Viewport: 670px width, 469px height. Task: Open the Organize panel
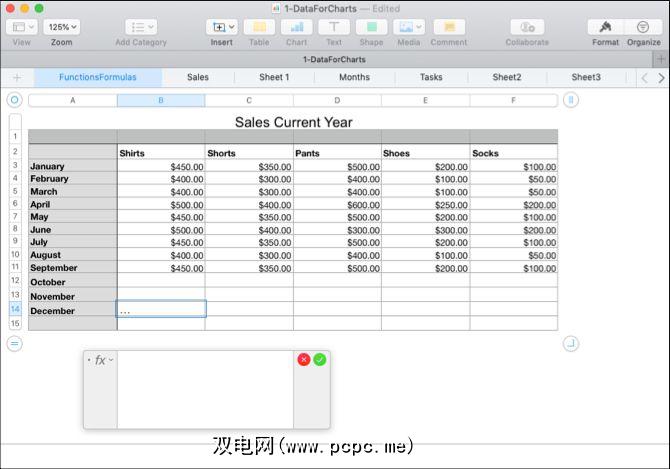click(643, 27)
